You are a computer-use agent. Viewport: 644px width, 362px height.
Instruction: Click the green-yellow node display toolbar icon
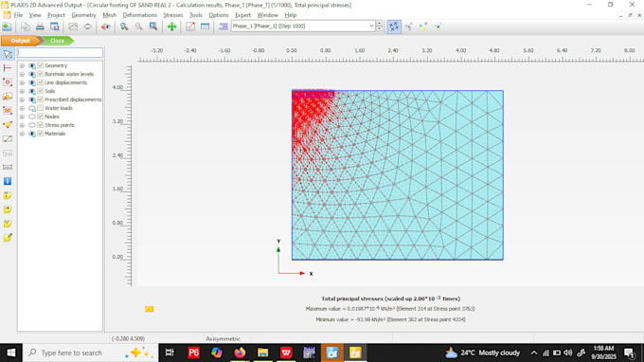pos(423,27)
